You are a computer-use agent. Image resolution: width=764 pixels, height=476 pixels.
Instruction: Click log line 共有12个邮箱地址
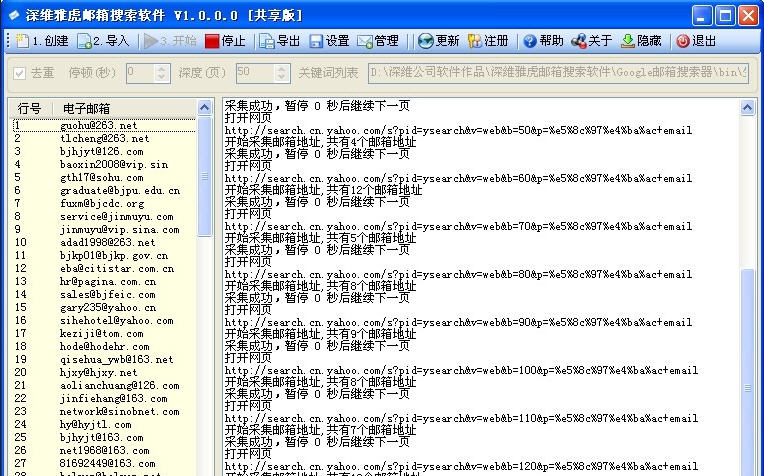point(323,190)
